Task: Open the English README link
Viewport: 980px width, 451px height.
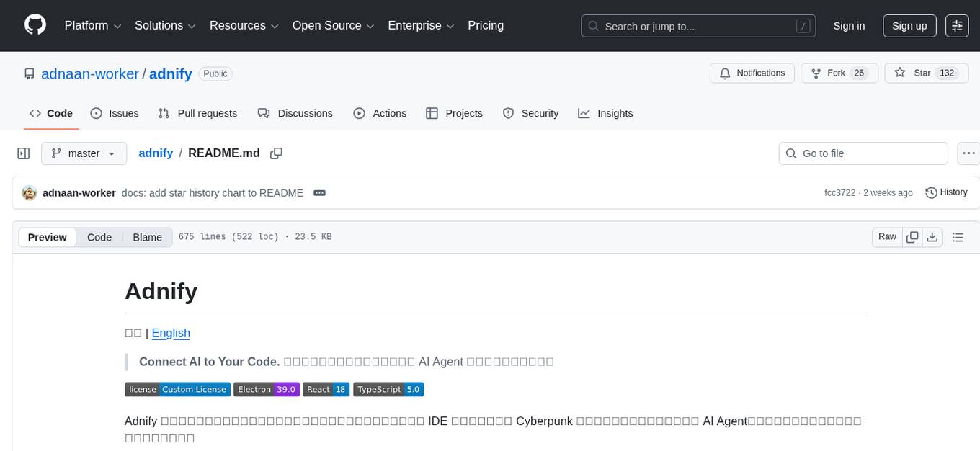Action: tap(171, 333)
